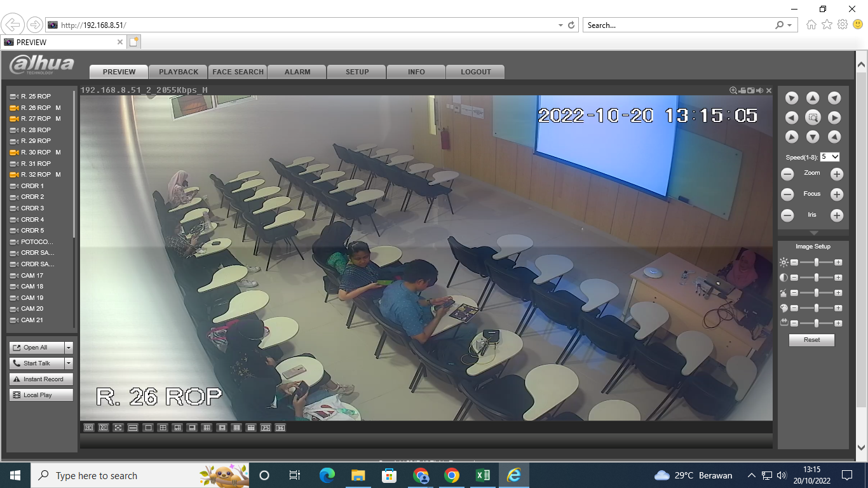Expand the Start Talk dropdown arrow
Viewport: 868px width, 488px height.
(x=69, y=363)
